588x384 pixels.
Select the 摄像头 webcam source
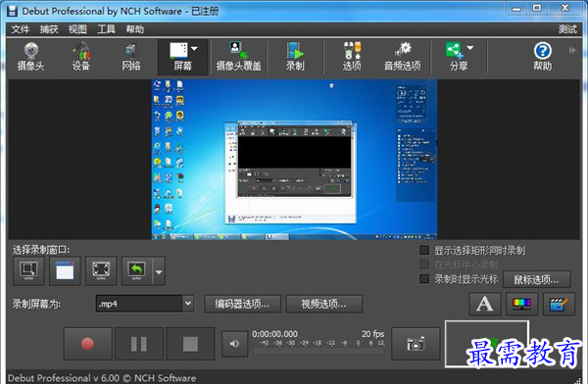tap(30, 57)
